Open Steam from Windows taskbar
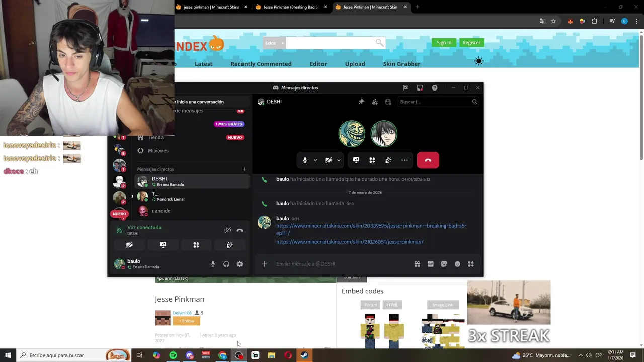 [x=304, y=355]
